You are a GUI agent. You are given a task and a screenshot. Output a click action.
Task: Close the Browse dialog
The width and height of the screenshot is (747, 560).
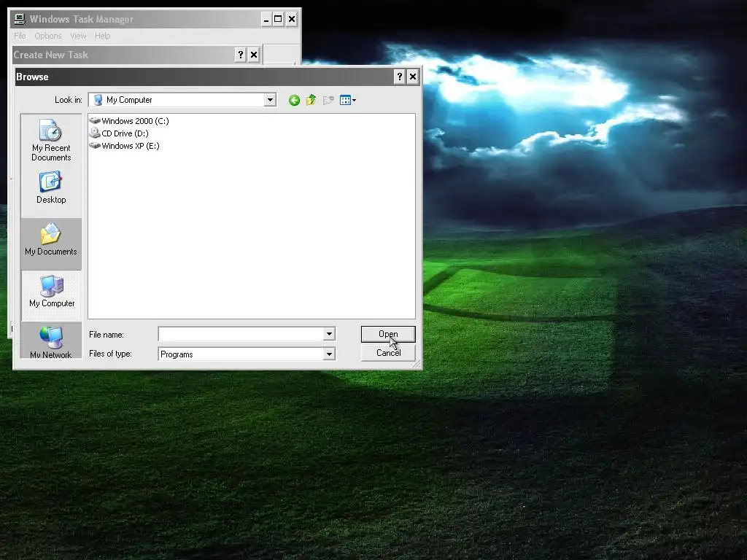pos(413,77)
